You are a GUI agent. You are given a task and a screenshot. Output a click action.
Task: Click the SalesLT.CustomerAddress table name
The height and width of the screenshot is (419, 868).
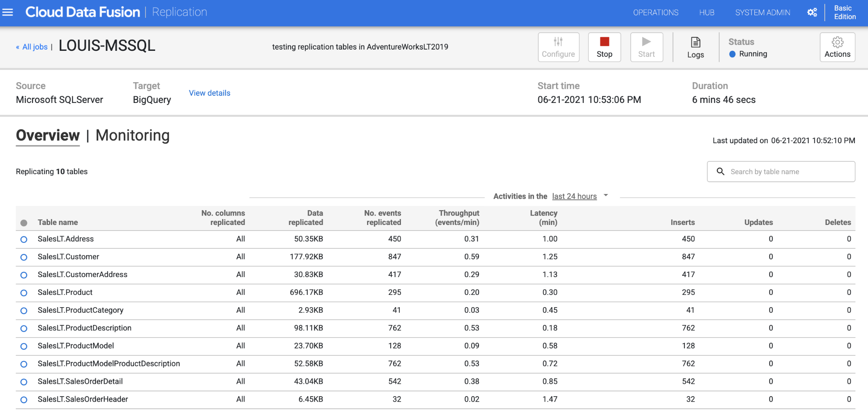click(x=82, y=275)
